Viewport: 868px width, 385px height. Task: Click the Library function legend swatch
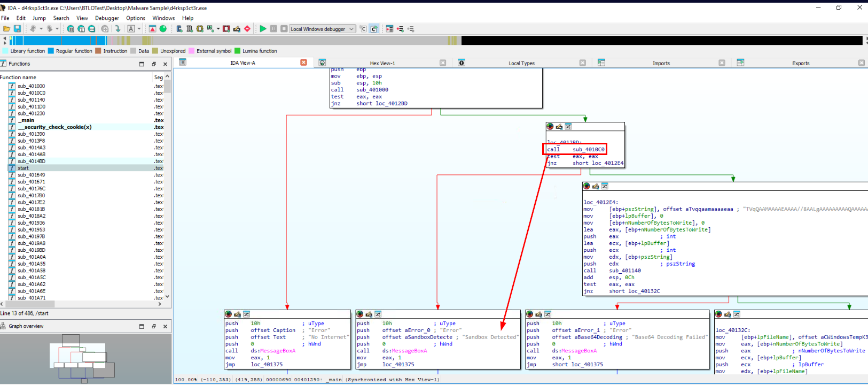(x=5, y=51)
